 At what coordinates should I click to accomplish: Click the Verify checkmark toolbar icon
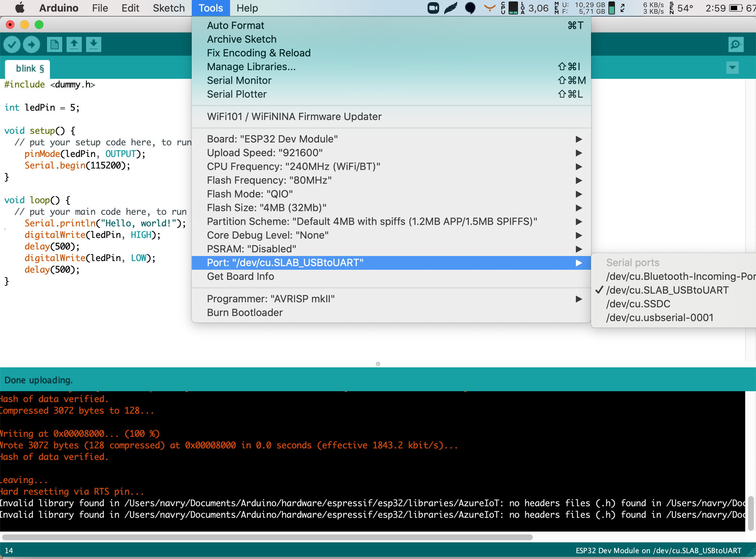pyautogui.click(x=12, y=44)
